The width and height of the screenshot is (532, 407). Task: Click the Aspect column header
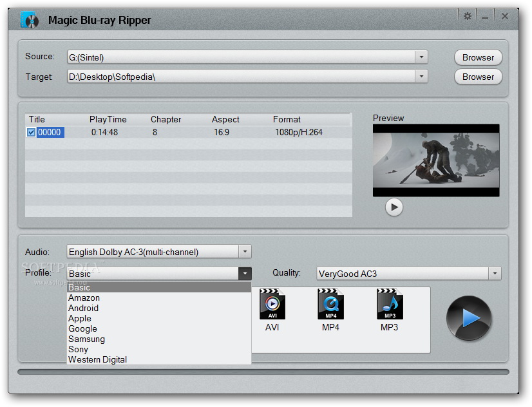click(x=225, y=119)
